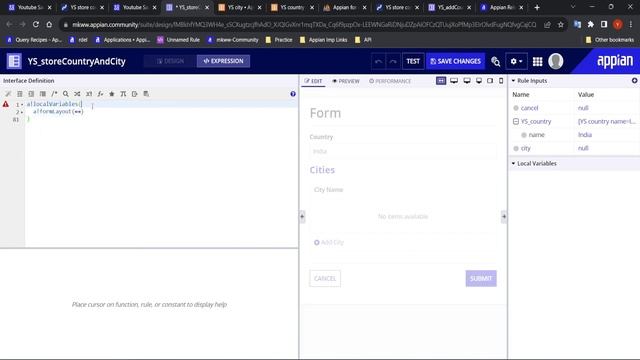Screen dimensions: 640x360
Task: Reload the browser page
Action: pos(36,24)
